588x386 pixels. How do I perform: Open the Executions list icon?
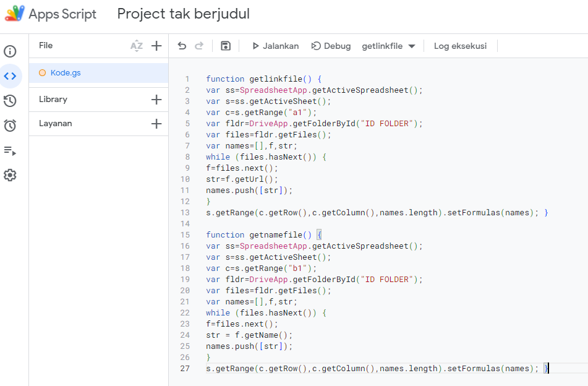[10, 151]
